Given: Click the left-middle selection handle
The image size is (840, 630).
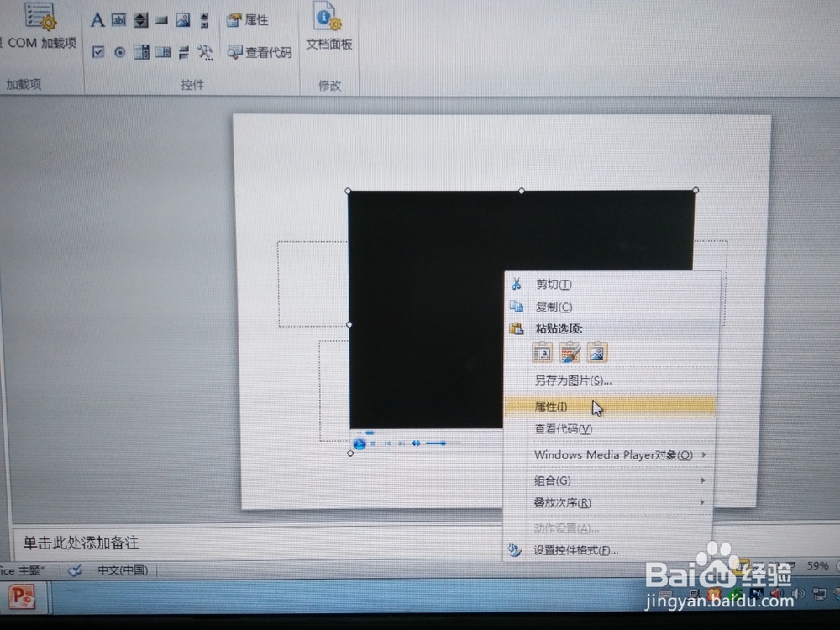Looking at the screenshot, I should [349, 324].
